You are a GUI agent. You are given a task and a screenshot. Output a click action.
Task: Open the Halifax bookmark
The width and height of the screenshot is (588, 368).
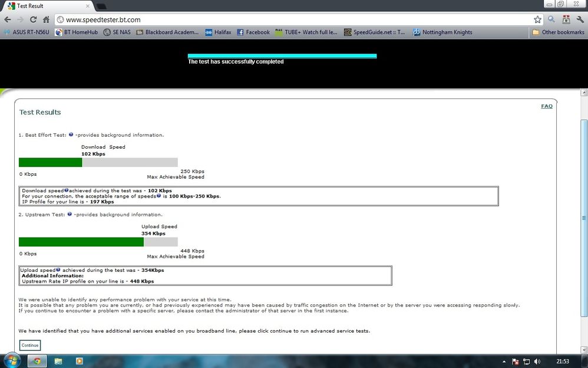pos(218,32)
